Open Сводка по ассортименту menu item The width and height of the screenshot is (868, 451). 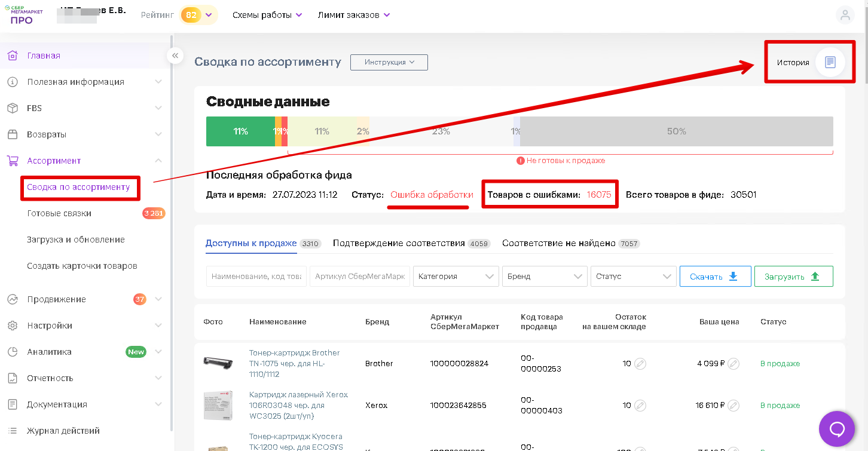[78, 187]
